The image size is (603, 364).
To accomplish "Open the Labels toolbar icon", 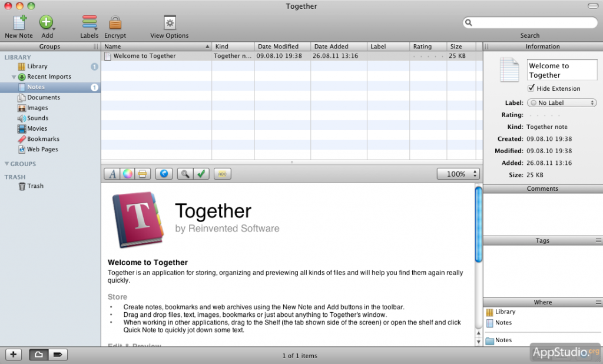I will pyautogui.click(x=89, y=22).
